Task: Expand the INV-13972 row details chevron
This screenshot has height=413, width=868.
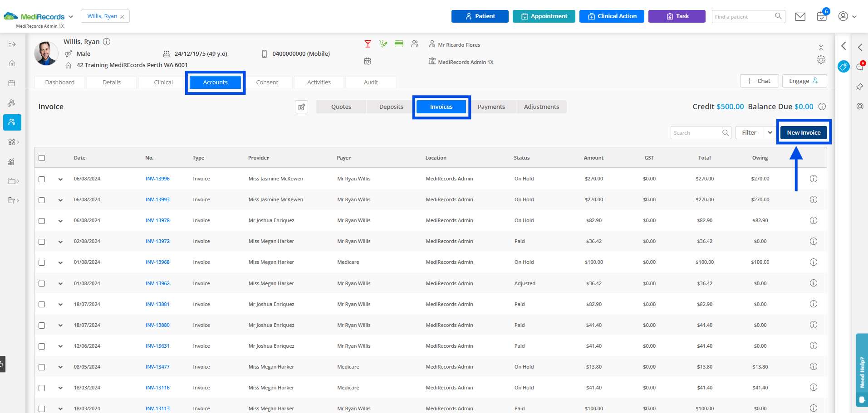Action: tap(60, 242)
